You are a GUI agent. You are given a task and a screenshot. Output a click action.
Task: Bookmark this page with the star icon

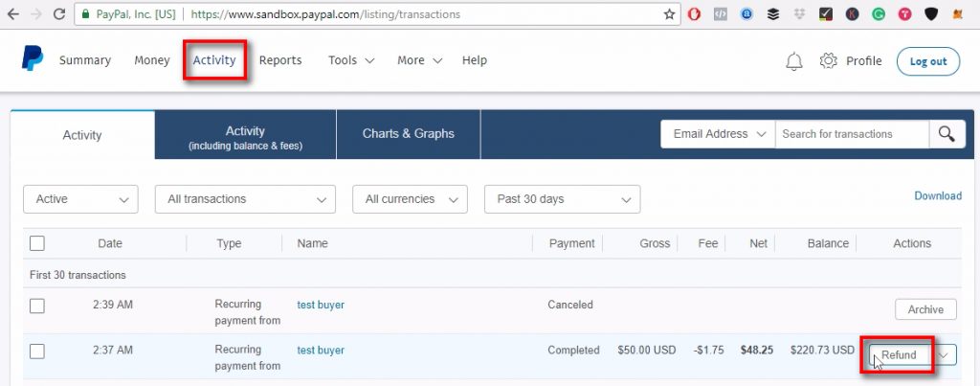pyautogui.click(x=670, y=14)
